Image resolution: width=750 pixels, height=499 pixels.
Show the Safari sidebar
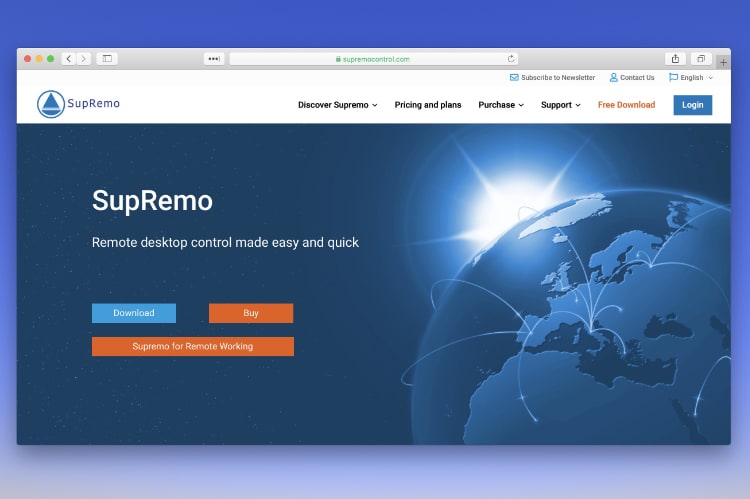[x=107, y=59]
